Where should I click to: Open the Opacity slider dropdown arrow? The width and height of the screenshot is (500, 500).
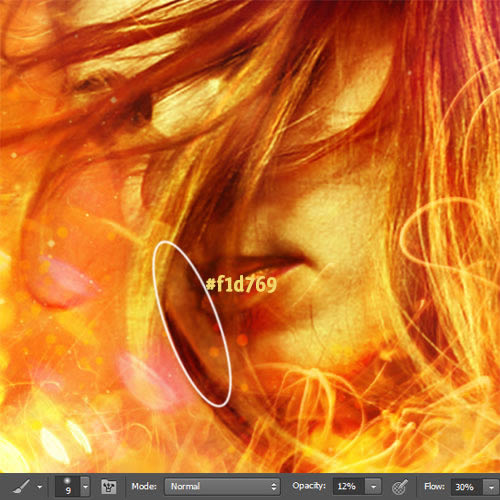coord(373,487)
